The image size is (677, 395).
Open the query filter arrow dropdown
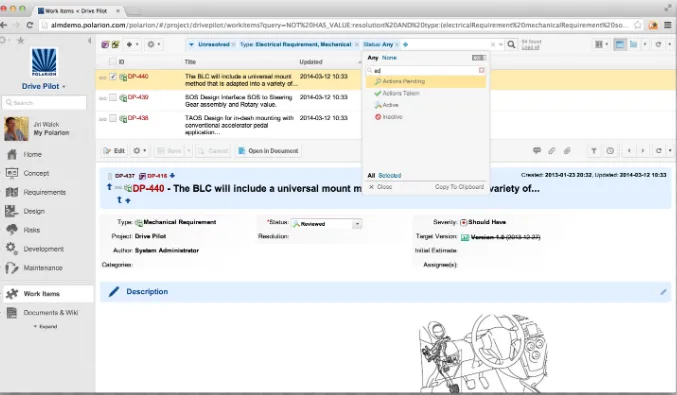(x=191, y=44)
